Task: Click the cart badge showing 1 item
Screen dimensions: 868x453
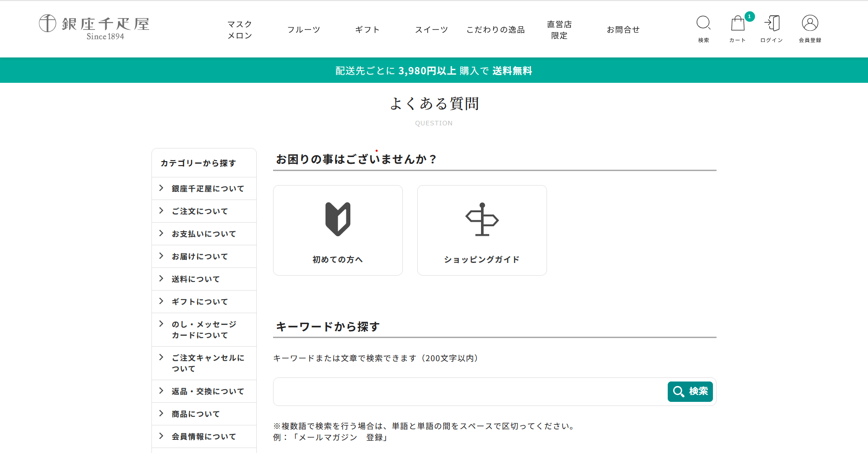Action: point(749,16)
